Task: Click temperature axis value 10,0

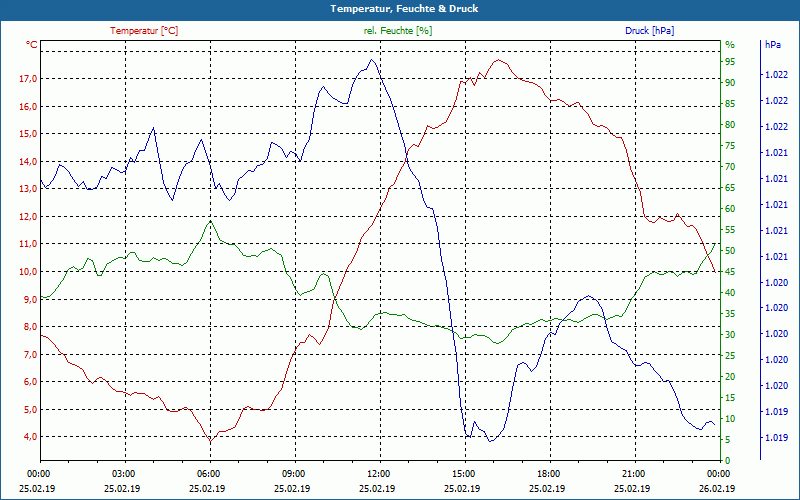Action: point(28,271)
